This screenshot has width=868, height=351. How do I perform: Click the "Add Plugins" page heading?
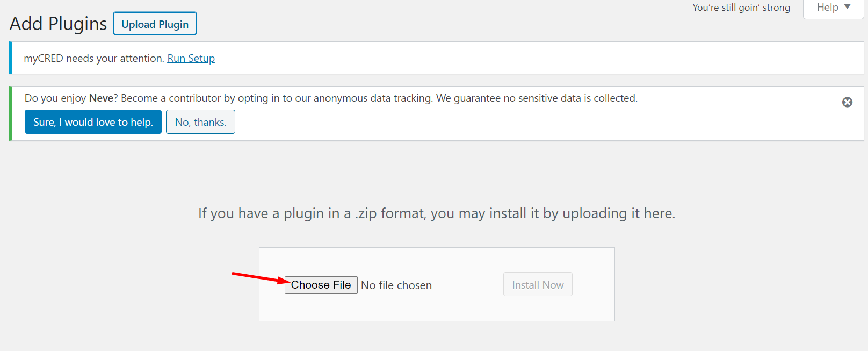point(58,24)
